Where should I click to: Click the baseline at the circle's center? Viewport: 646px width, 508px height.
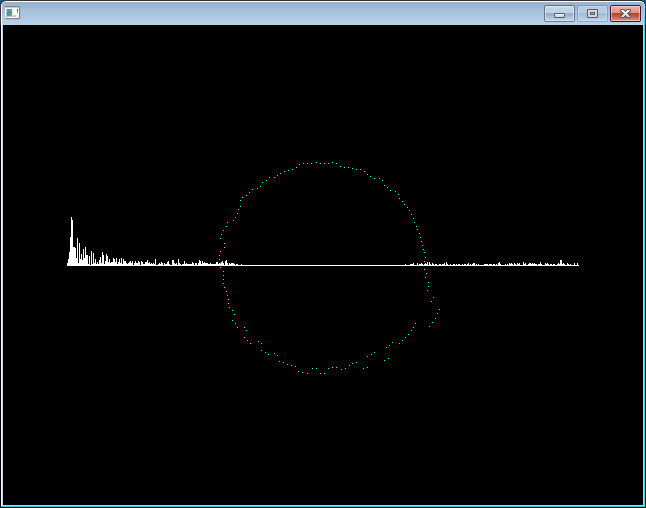click(323, 265)
